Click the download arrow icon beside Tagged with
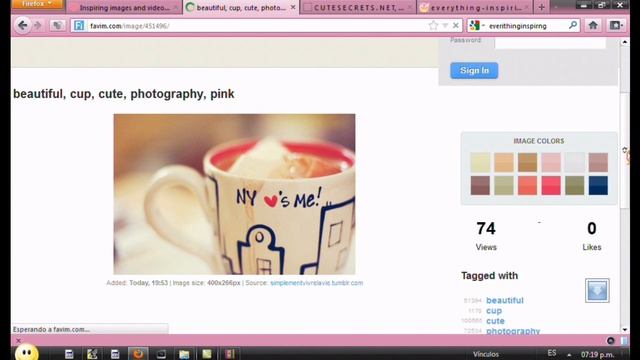This screenshot has width=640, height=360. (x=597, y=290)
